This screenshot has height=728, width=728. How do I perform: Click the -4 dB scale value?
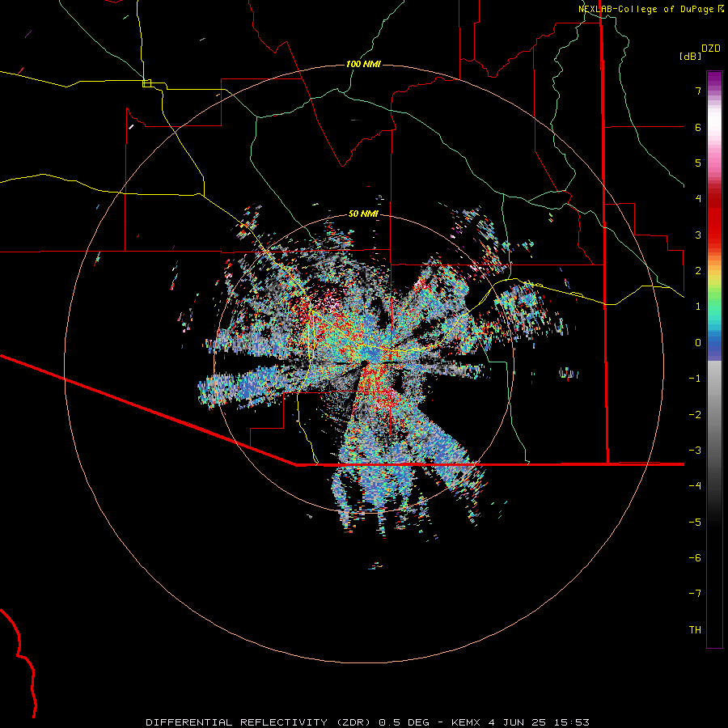(x=695, y=486)
